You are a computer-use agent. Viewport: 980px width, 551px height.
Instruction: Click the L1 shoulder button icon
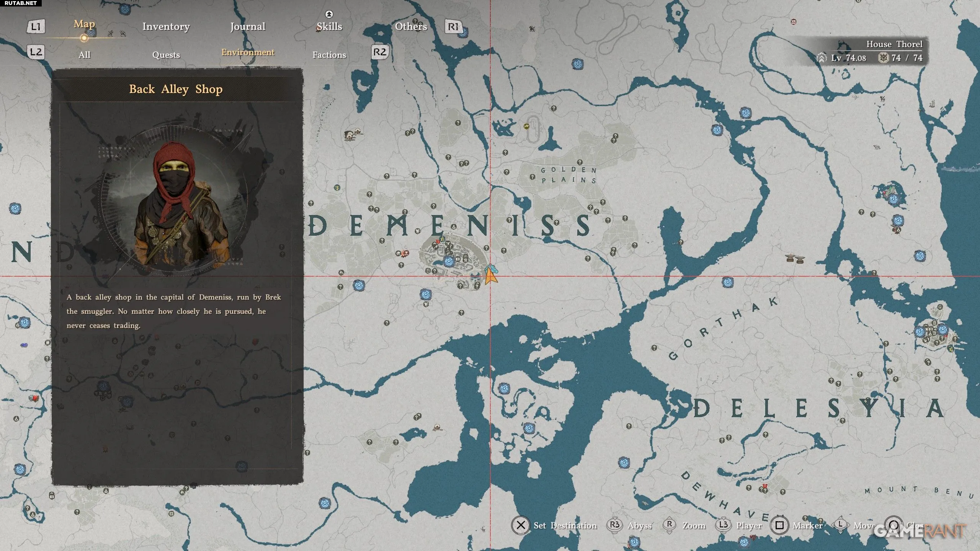coord(36,26)
